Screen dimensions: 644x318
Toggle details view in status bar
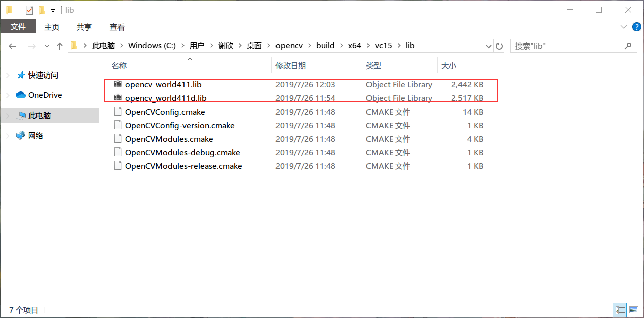(x=620, y=310)
